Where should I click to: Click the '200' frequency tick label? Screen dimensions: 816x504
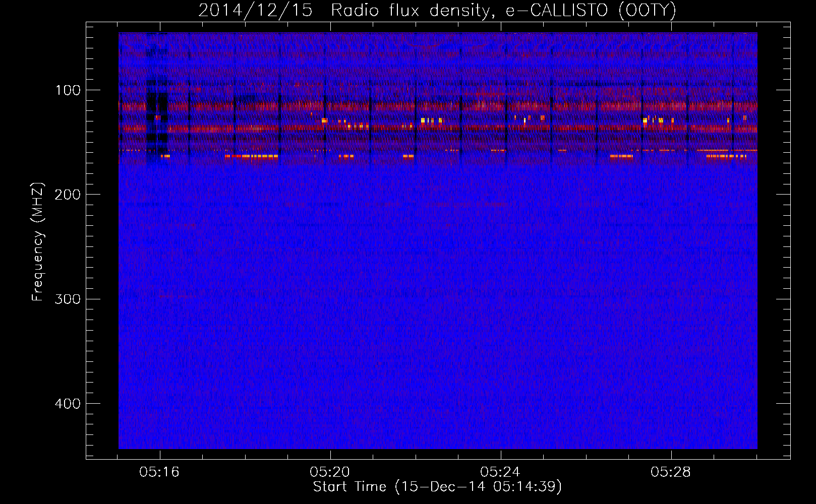pyautogui.click(x=68, y=195)
